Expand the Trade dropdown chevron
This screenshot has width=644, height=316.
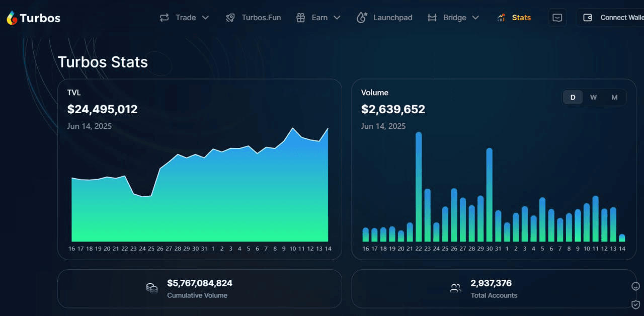[x=205, y=18]
